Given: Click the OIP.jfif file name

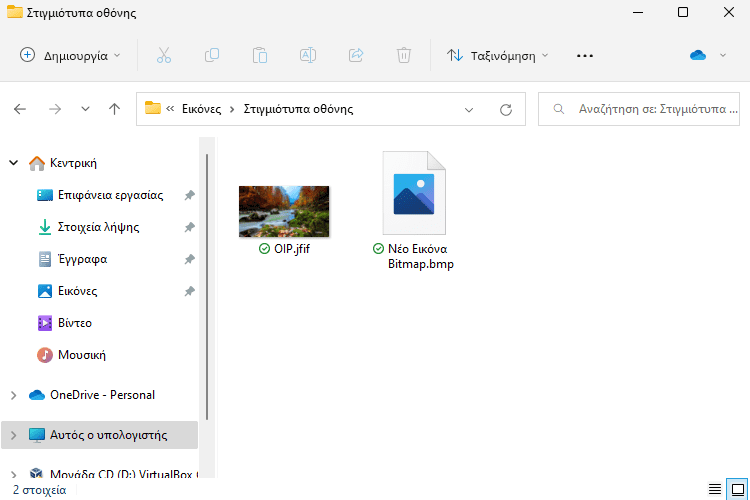Looking at the screenshot, I should pyautogui.click(x=292, y=249).
